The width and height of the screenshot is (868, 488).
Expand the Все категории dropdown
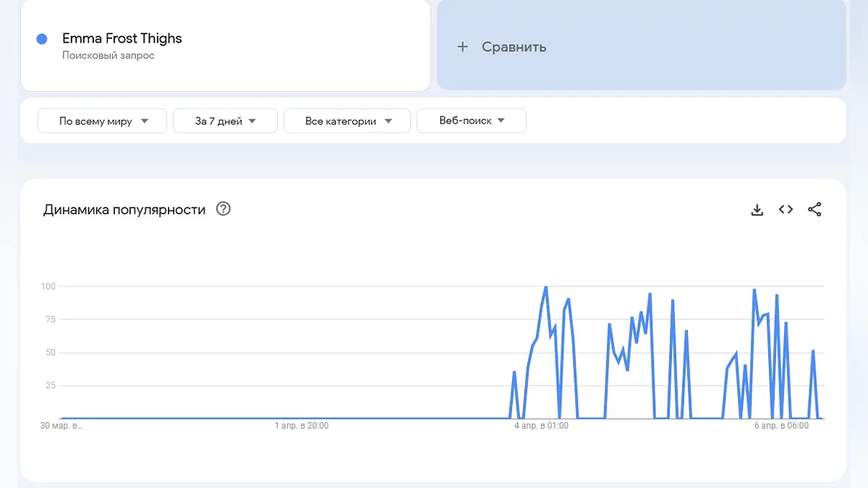[347, 121]
